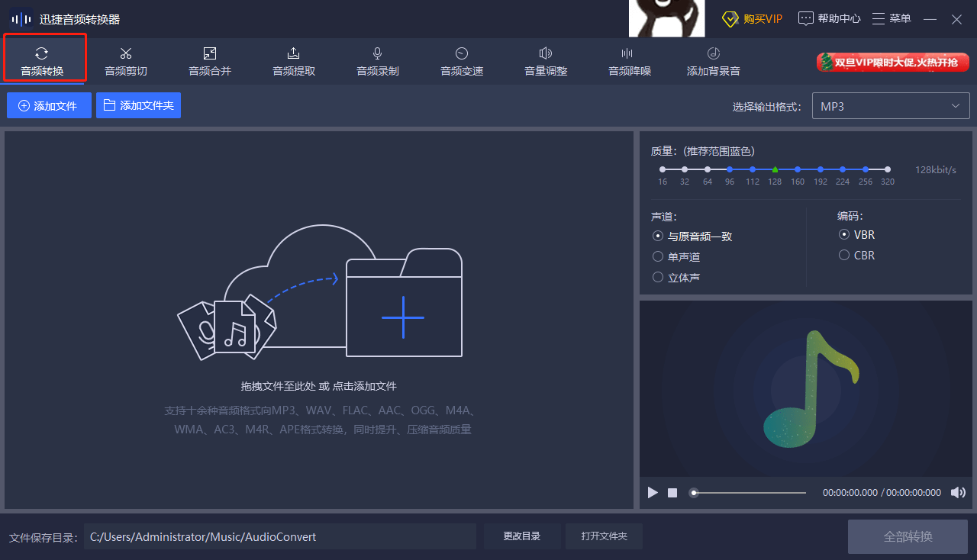The height and width of the screenshot is (560, 977).
Task: Click the save directory path field
Action: coord(279,536)
